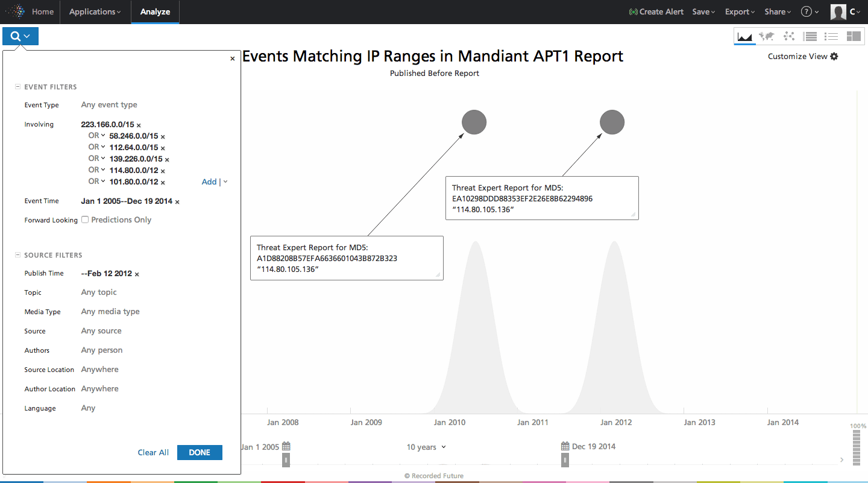Click the Recorded Future logo icon
Image resolution: width=868 pixels, height=483 pixels.
click(x=15, y=11)
